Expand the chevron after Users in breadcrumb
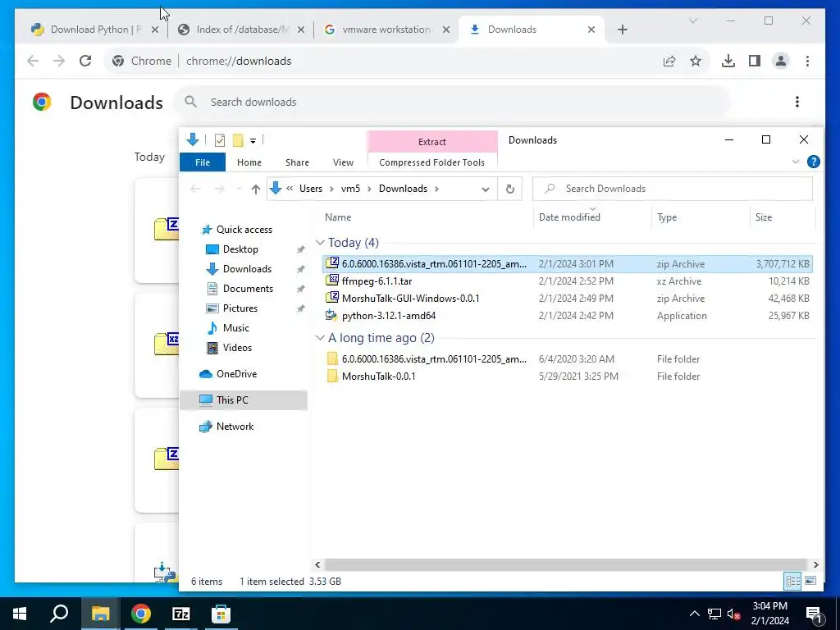The width and height of the screenshot is (840, 630). (x=331, y=189)
